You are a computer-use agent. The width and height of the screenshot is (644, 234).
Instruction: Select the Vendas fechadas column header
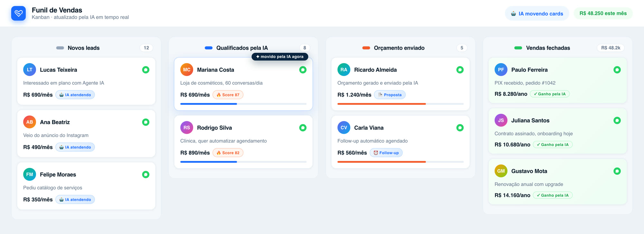pyautogui.click(x=548, y=48)
